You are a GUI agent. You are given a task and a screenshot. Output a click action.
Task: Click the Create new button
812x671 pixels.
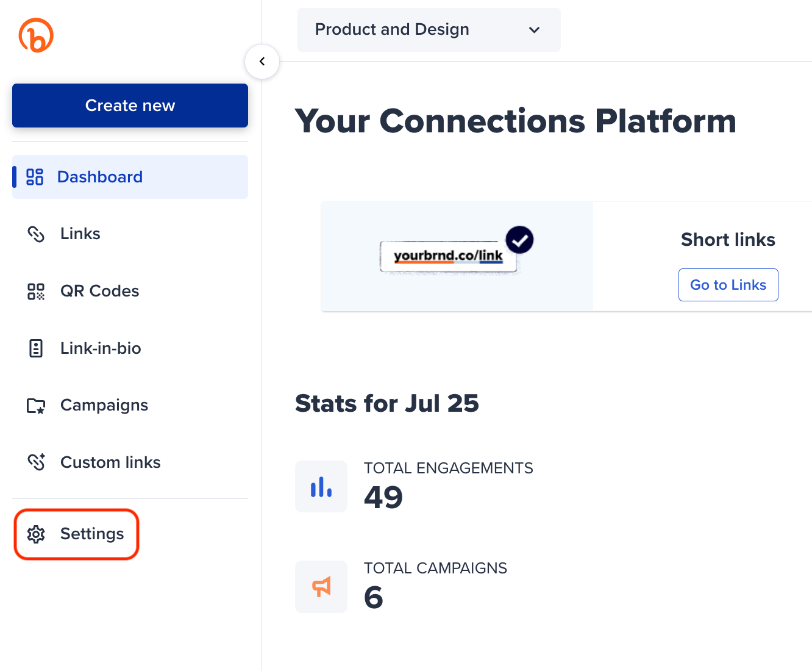[130, 106]
